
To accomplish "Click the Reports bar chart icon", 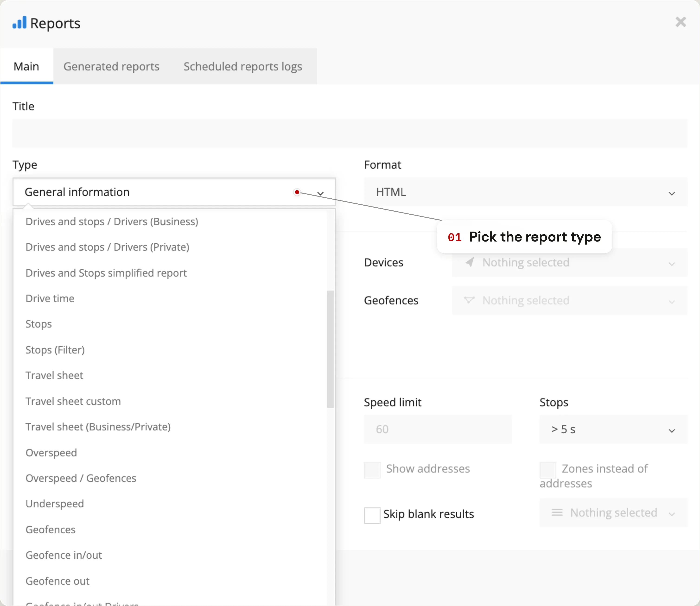I will click(19, 23).
